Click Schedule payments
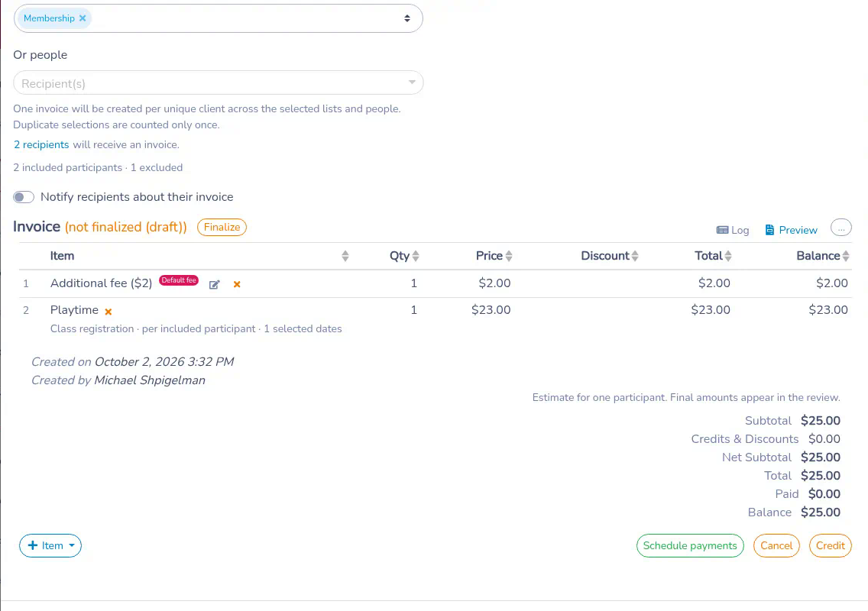This screenshot has width=868, height=611. 690,545
